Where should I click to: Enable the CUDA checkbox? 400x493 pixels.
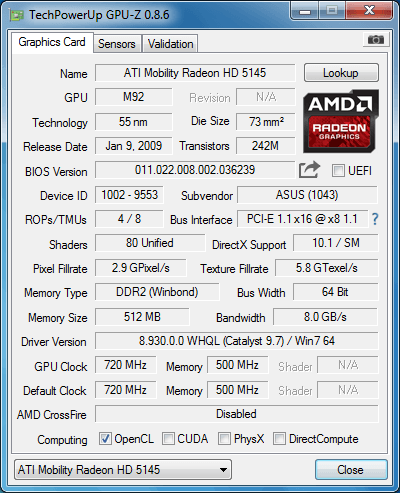[x=168, y=439]
